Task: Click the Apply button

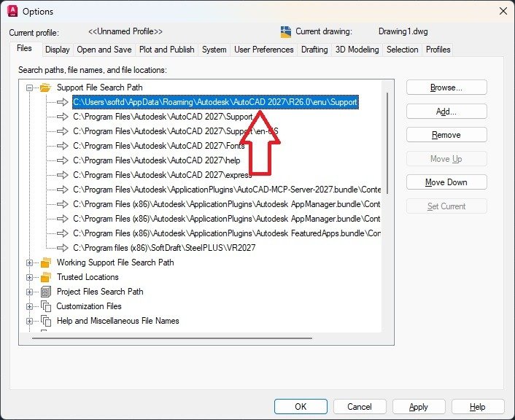Action: tap(419, 407)
